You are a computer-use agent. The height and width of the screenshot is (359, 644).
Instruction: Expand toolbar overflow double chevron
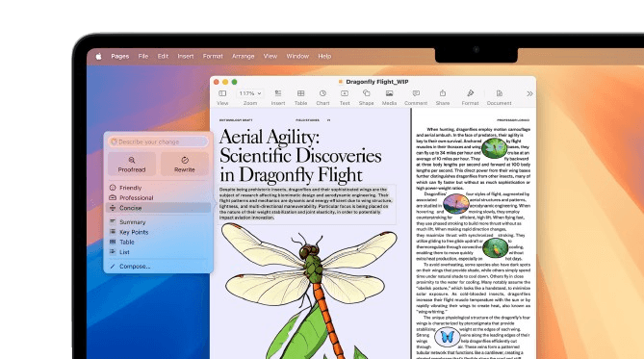click(529, 93)
